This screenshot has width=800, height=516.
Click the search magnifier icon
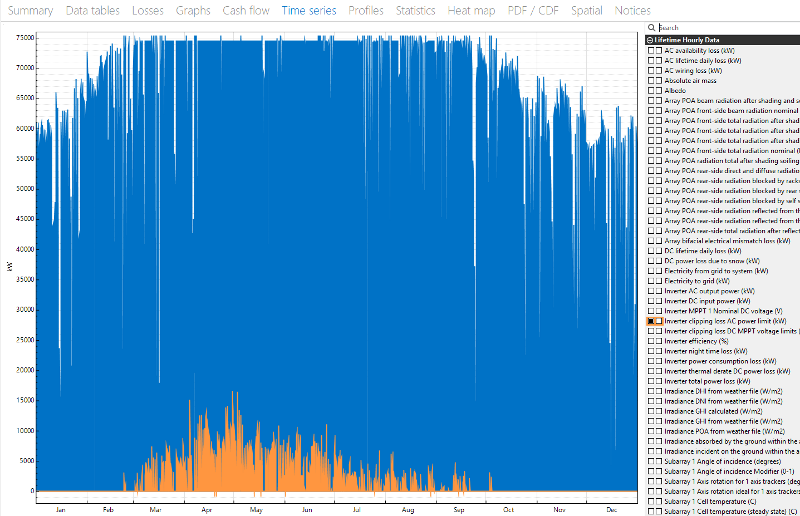point(650,28)
